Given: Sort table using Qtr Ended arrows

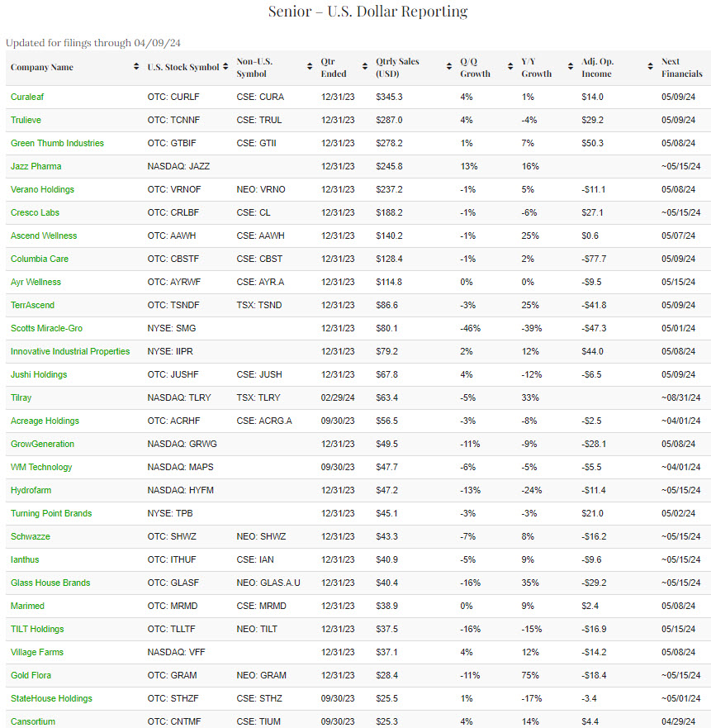Looking at the screenshot, I should (365, 67).
